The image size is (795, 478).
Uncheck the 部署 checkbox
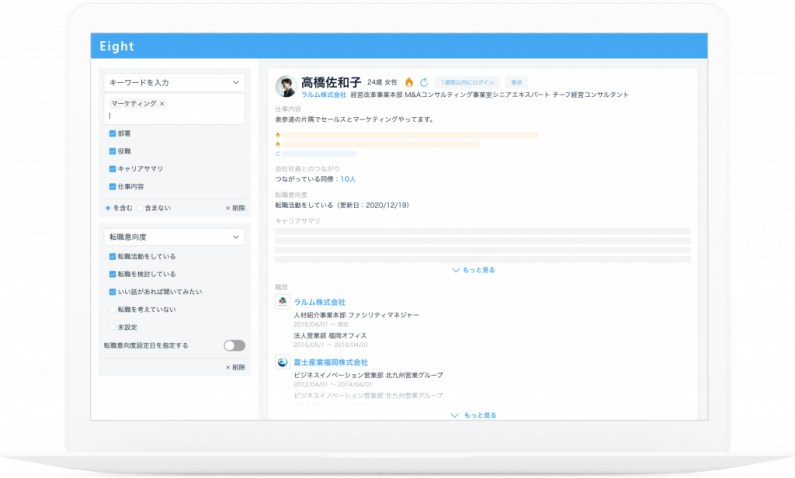[112, 132]
